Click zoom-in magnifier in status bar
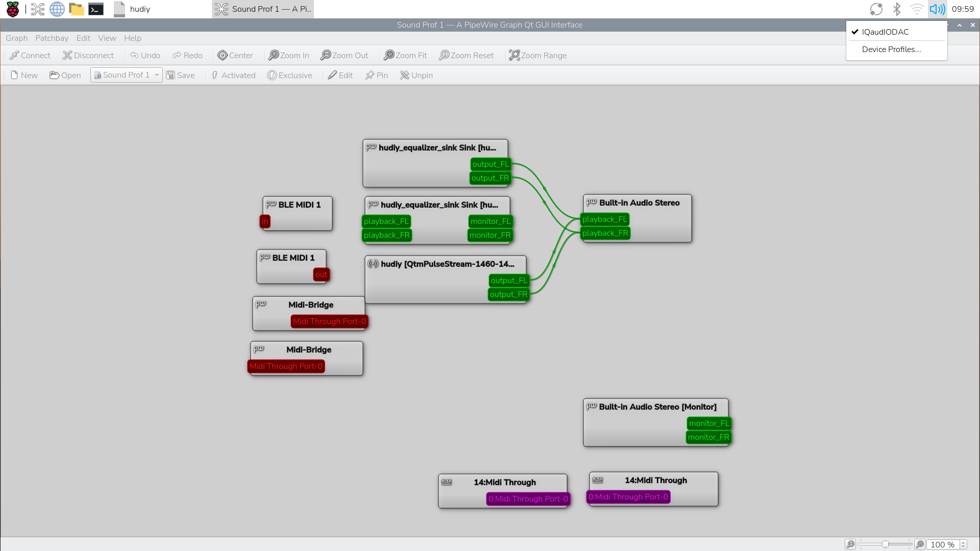The width and height of the screenshot is (980, 551). pyautogui.click(x=920, y=544)
